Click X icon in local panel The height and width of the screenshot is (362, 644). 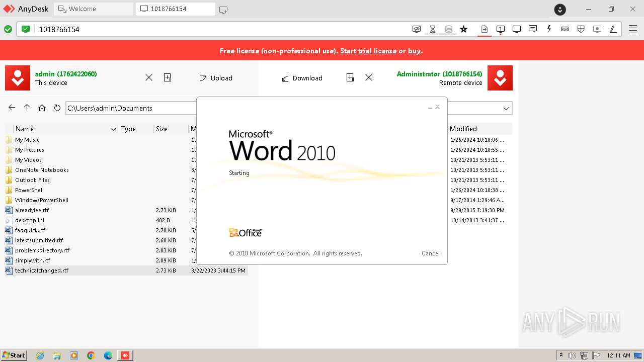(x=149, y=77)
